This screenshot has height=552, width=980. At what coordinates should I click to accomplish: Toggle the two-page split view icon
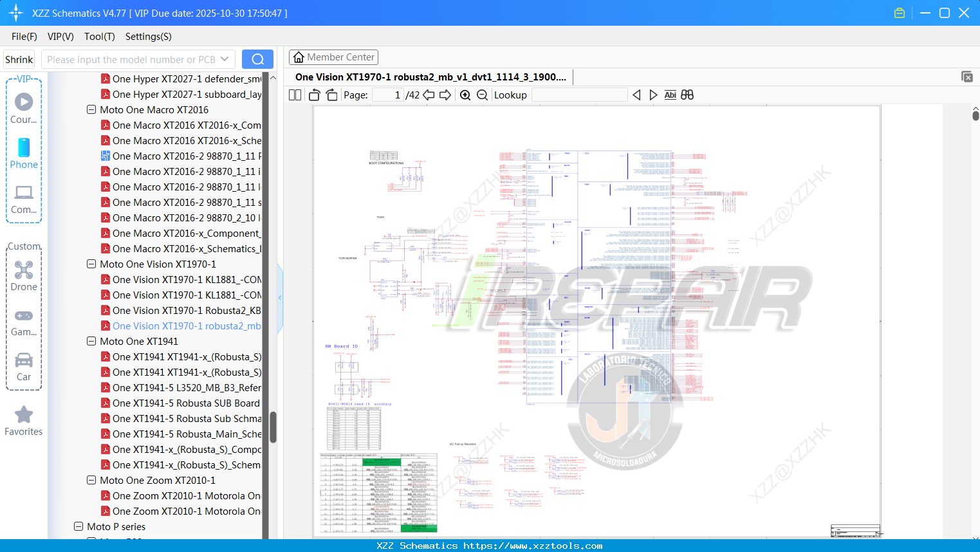click(295, 95)
